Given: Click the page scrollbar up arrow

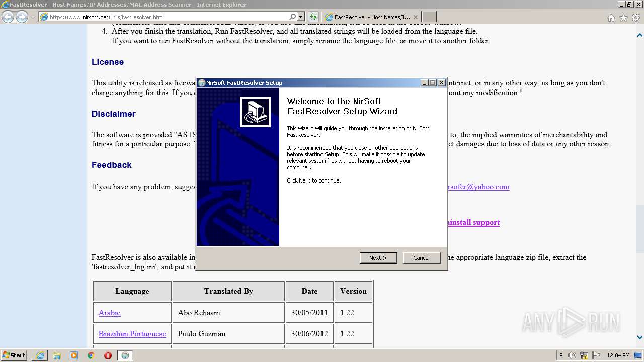Looking at the screenshot, I should (639, 35).
